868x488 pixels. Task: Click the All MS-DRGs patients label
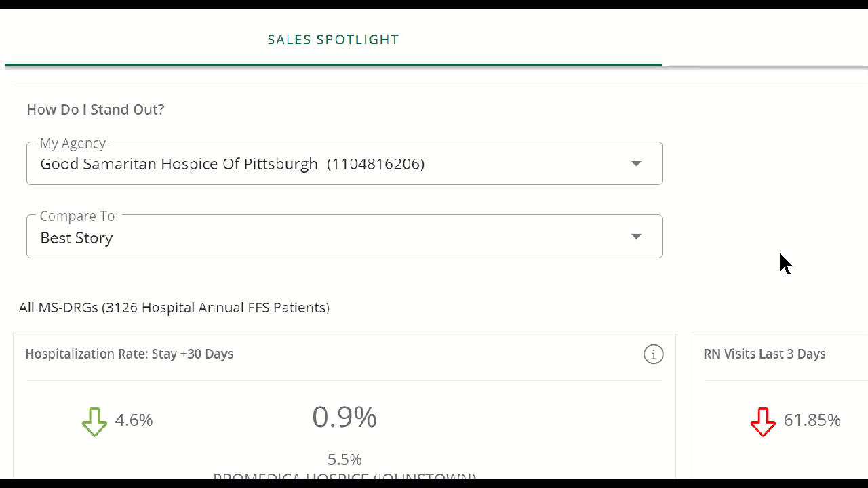tap(174, 308)
